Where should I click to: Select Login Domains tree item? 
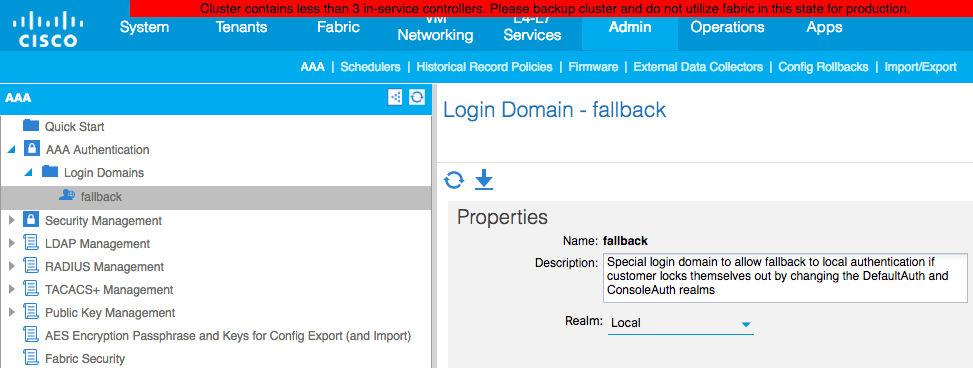pyautogui.click(x=104, y=173)
